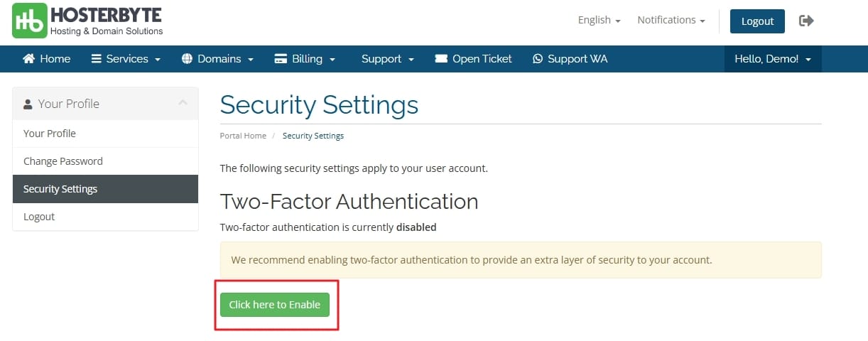Viewport: 868px width, 341px height.
Task: Click the Billing credit card icon
Action: [x=281, y=59]
